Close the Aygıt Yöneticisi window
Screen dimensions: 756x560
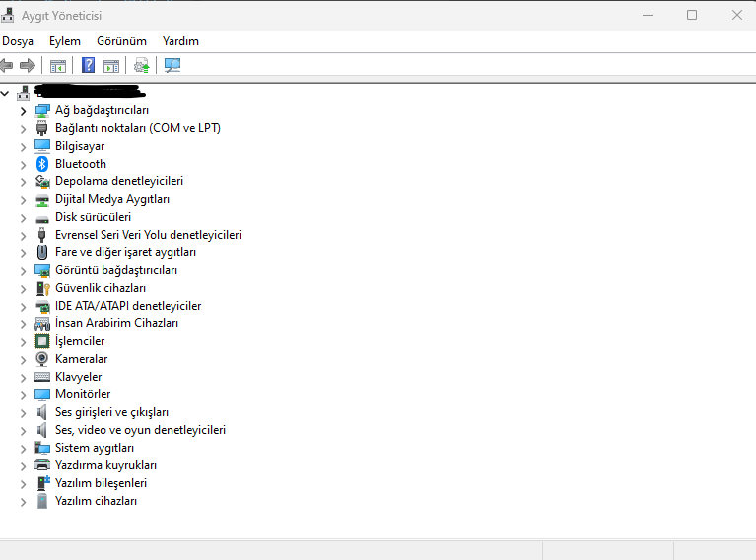click(736, 15)
